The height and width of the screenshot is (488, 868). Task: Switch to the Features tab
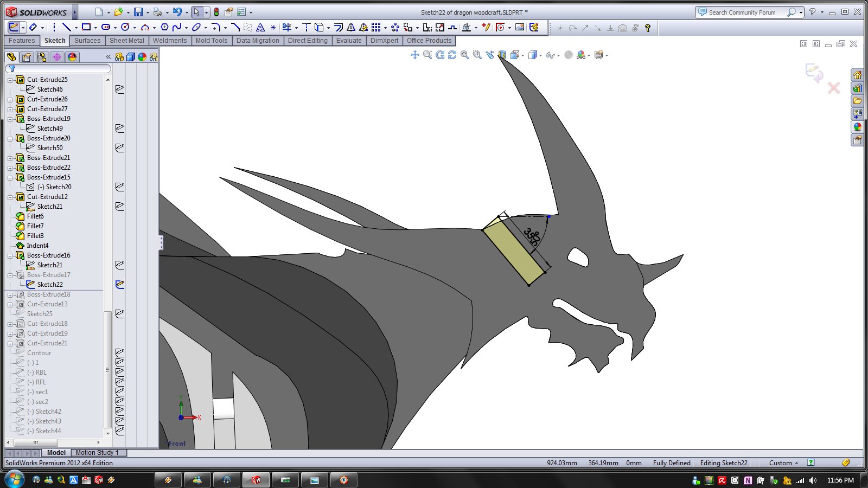(22, 41)
